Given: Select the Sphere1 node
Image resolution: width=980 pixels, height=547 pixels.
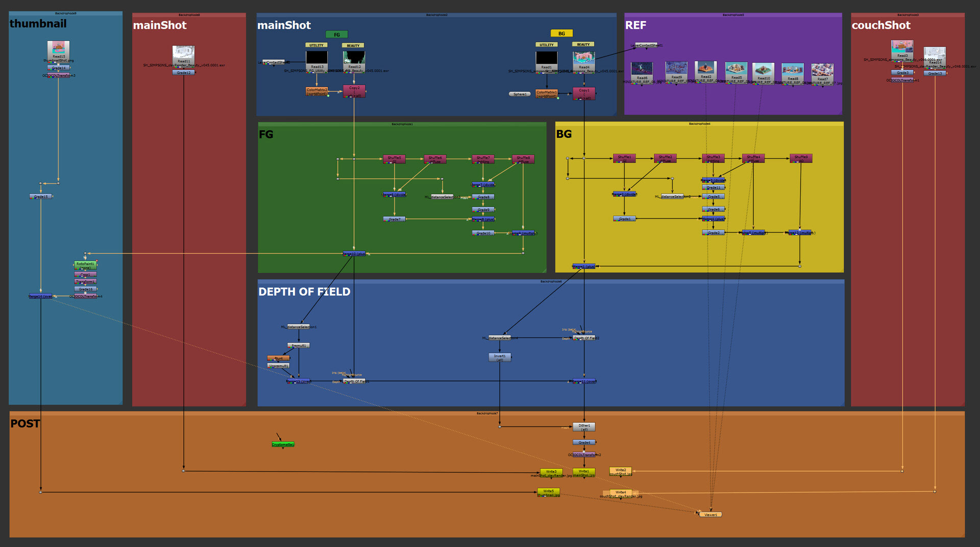Looking at the screenshot, I should [520, 94].
